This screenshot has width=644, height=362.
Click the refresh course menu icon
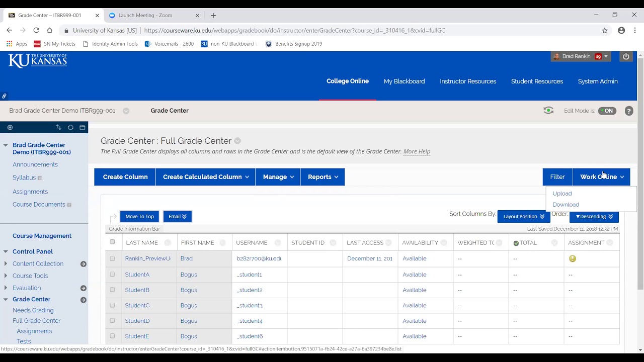[x=70, y=128]
